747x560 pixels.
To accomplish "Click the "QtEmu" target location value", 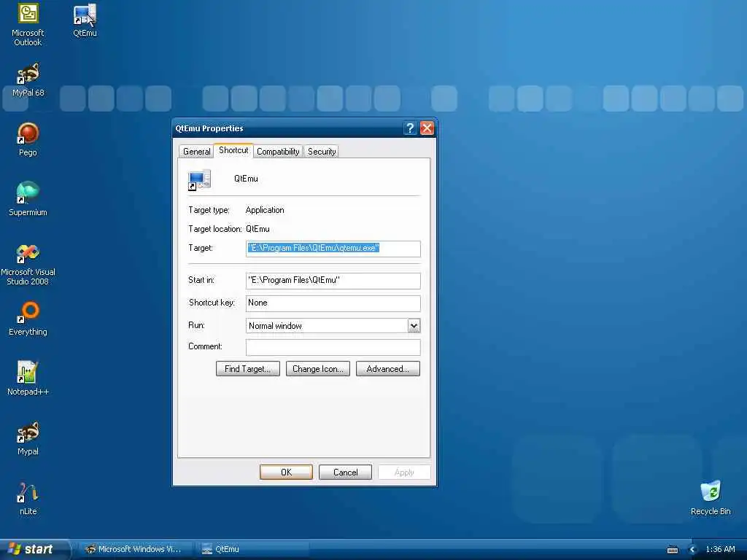I will 258,229.
